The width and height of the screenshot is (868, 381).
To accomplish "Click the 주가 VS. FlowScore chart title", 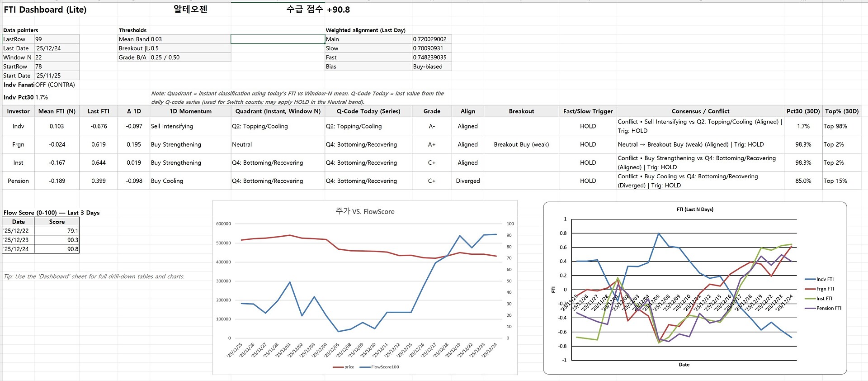I will 365,211.
